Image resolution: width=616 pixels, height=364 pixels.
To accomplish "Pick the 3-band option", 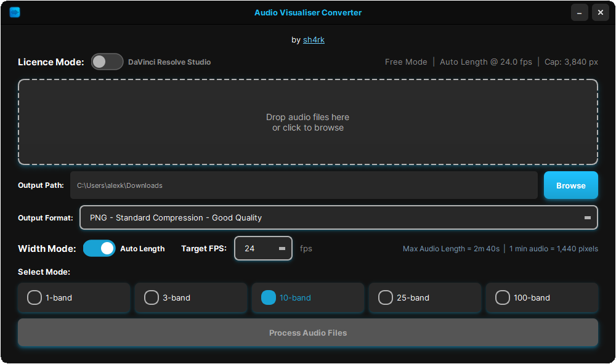I will pyautogui.click(x=152, y=297).
